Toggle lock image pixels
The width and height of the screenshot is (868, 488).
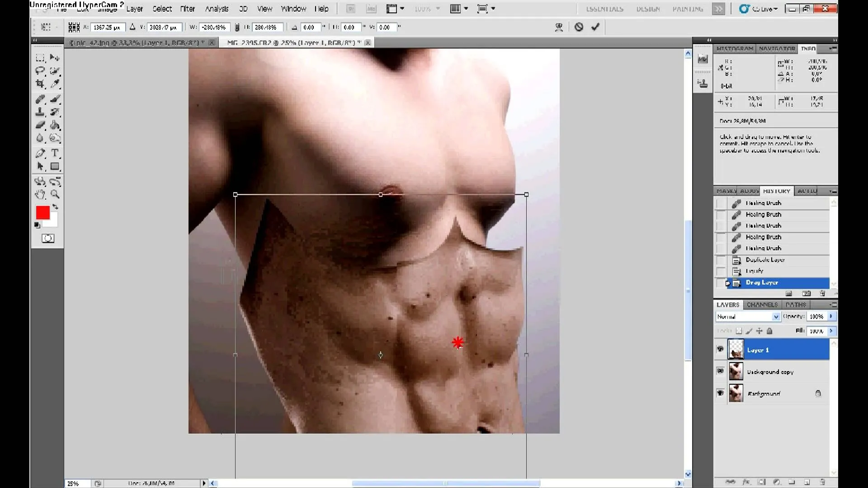(x=749, y=331)
